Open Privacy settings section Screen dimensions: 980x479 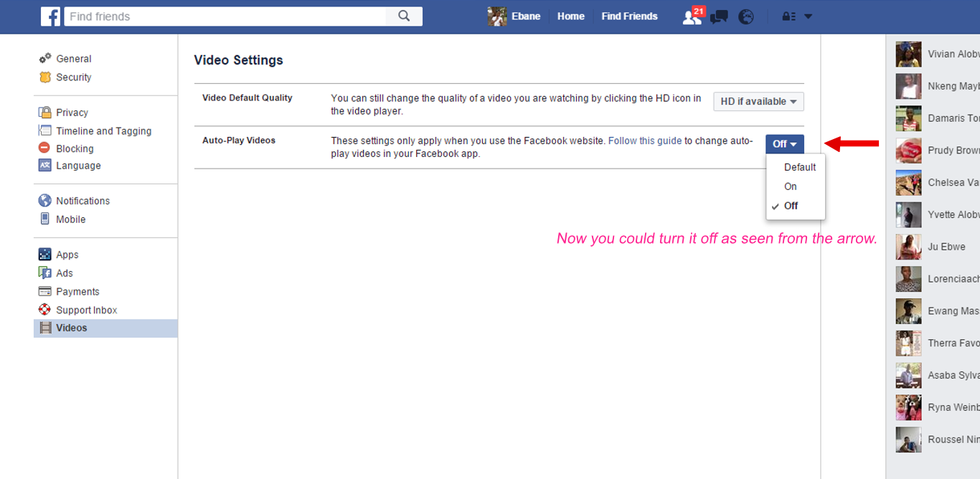click(72, 113)
